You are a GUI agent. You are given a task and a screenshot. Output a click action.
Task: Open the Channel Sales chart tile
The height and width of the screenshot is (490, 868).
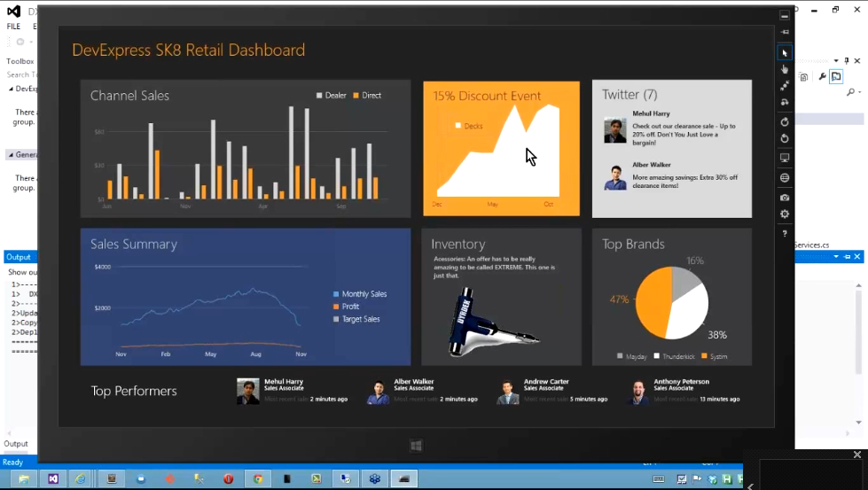(246, 149)
